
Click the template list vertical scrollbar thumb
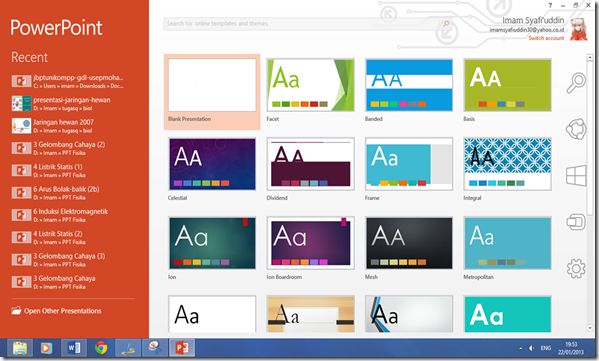(590, 138)
